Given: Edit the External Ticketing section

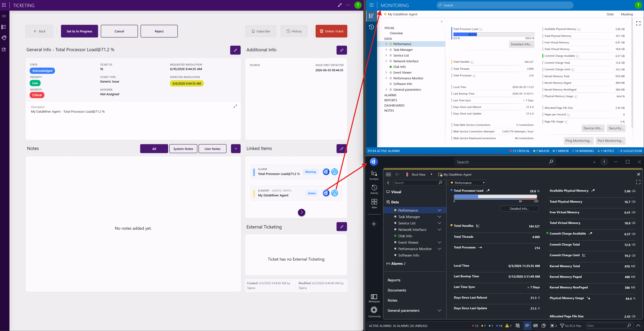Looking at the screenshot, I should tap(342, 227).
